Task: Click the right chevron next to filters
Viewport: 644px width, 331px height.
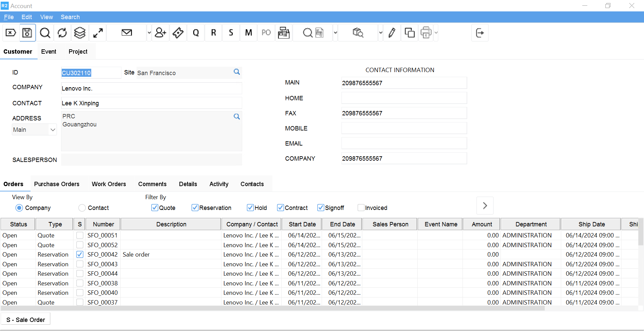Action: 485,206
